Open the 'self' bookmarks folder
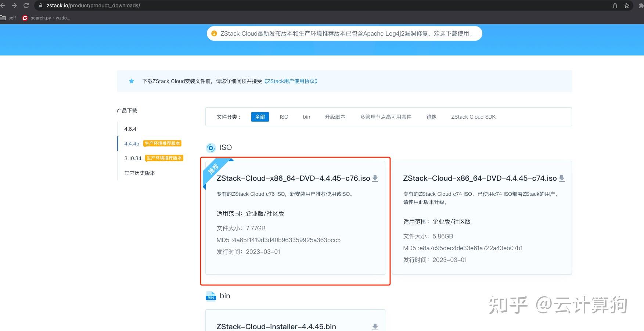Viewport: 644px width, 331px height. (x=8, y=18)
